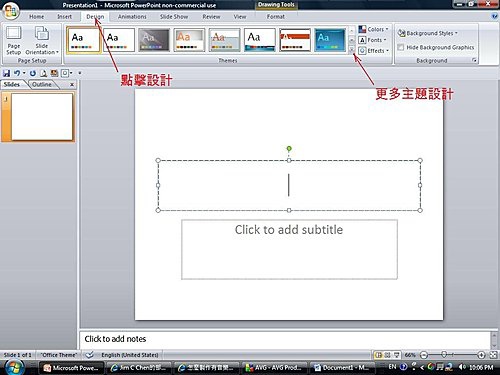
Task: Switch to the Slide Show tab
Action: (x=174, y=16)
